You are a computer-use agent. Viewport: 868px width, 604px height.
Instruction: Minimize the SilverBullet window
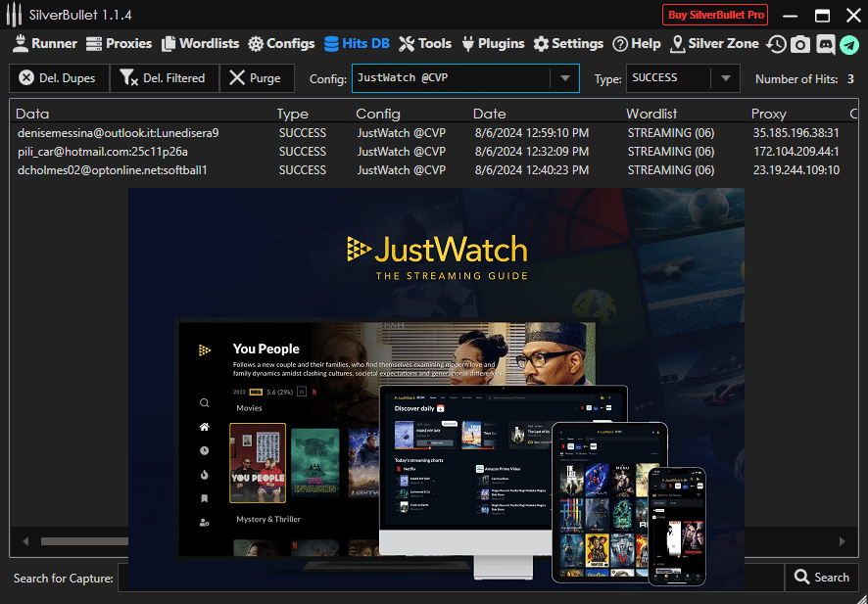coord(791,16)
